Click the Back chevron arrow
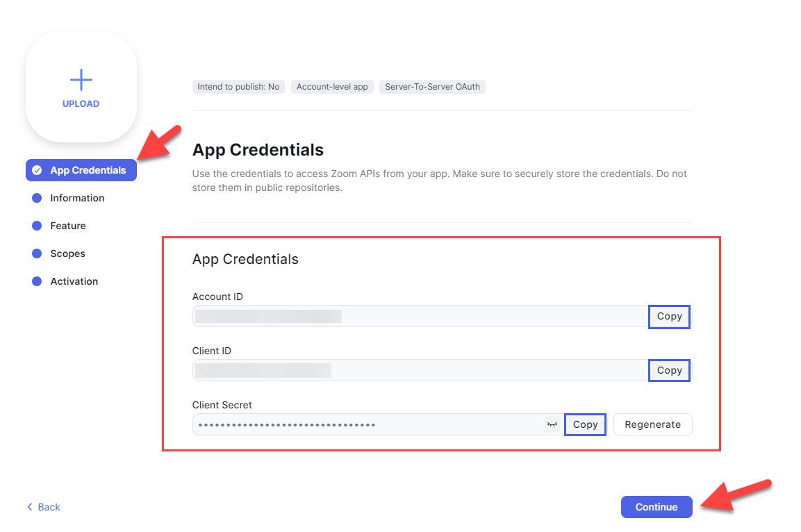 click(30, 507)
